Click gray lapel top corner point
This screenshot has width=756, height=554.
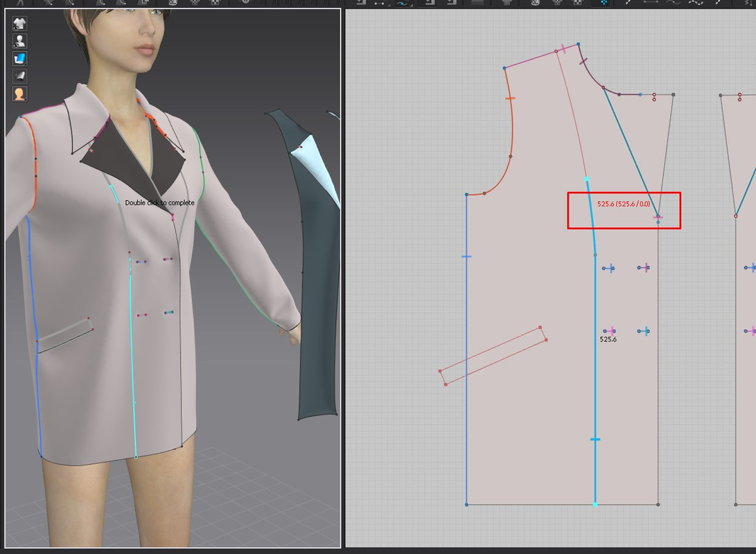(674, 95)
